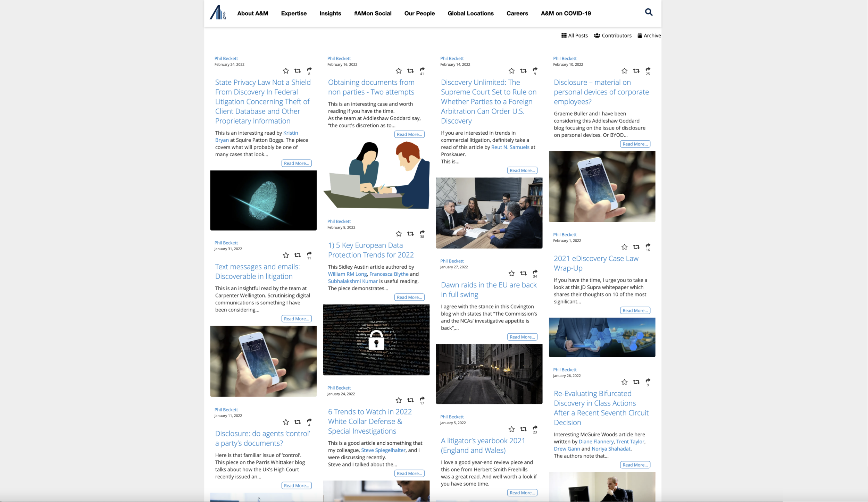Screen dimensions: 868x502
Task: Click the A&M logo
Action: pyautogui.click(x=218, y=13)
